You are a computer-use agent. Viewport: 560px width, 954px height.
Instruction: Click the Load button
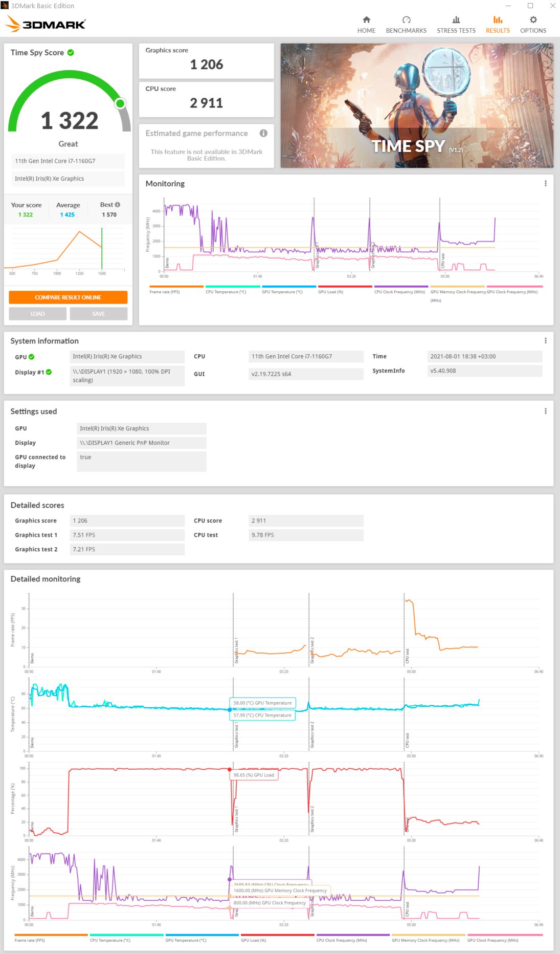coord(37,314)
